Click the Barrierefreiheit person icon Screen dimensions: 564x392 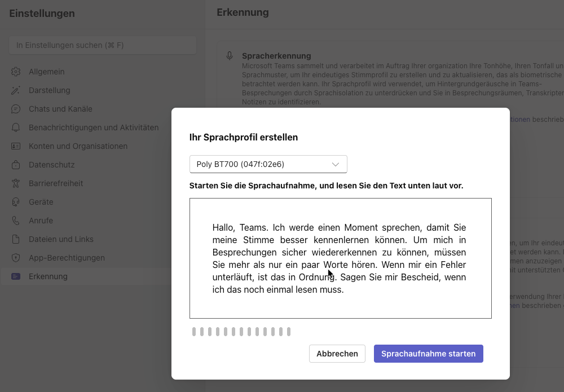(x=15, y=183)
